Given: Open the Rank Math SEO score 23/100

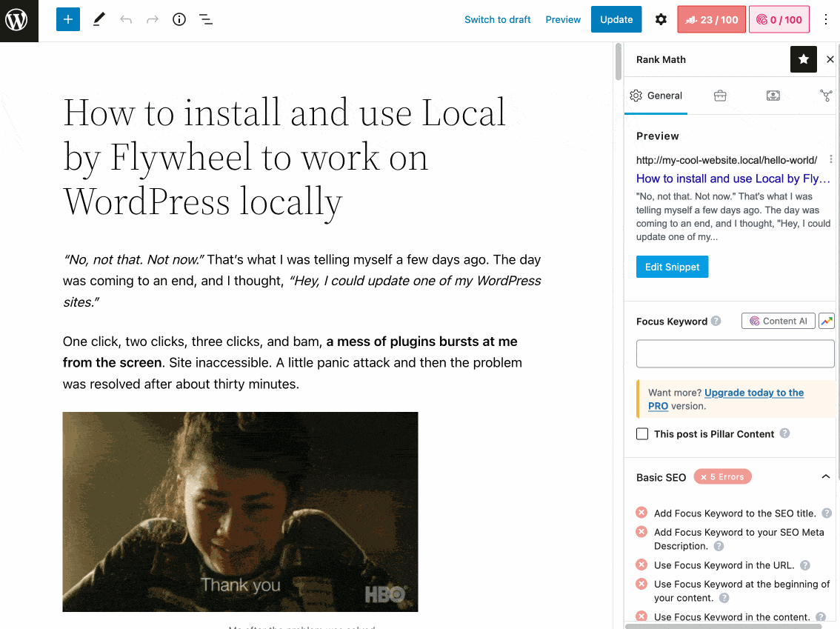Looking at the screenshot, I should (711, 20).
